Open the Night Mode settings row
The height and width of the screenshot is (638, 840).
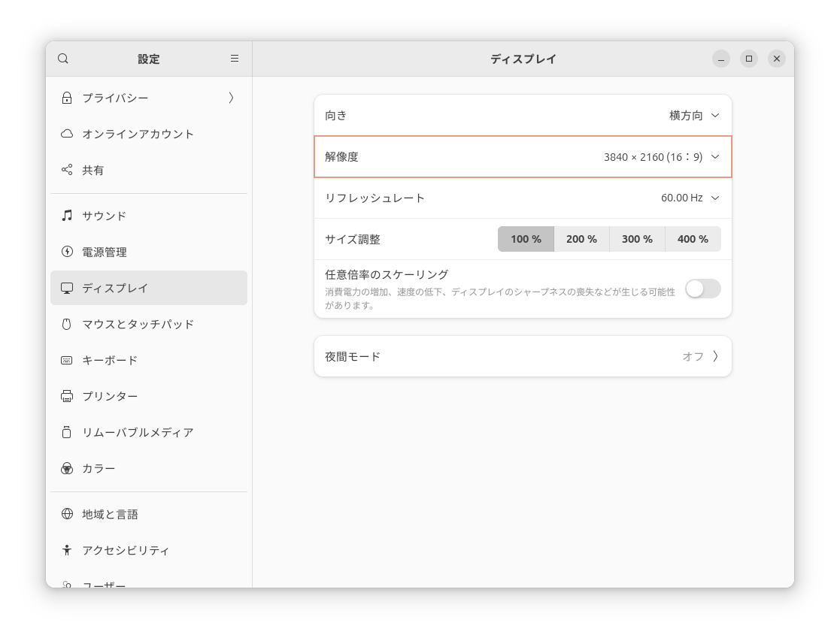point(523,356)
